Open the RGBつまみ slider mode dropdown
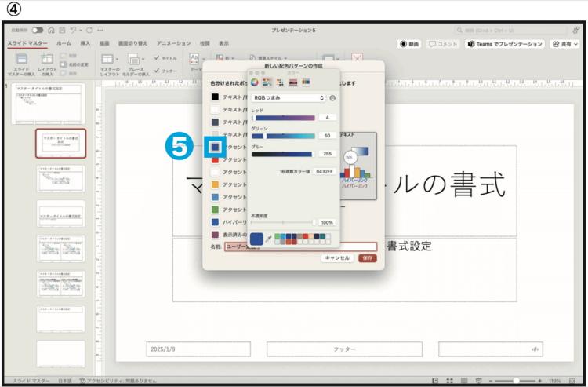 point(288,98)
